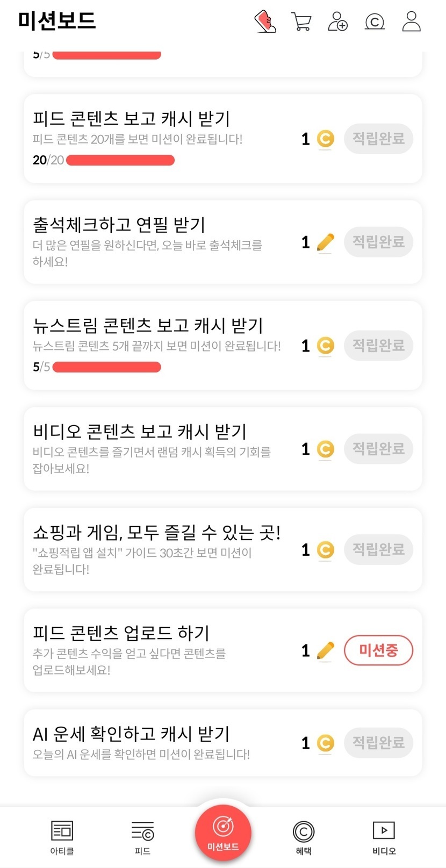Open the user profile icon

point(411,21)
